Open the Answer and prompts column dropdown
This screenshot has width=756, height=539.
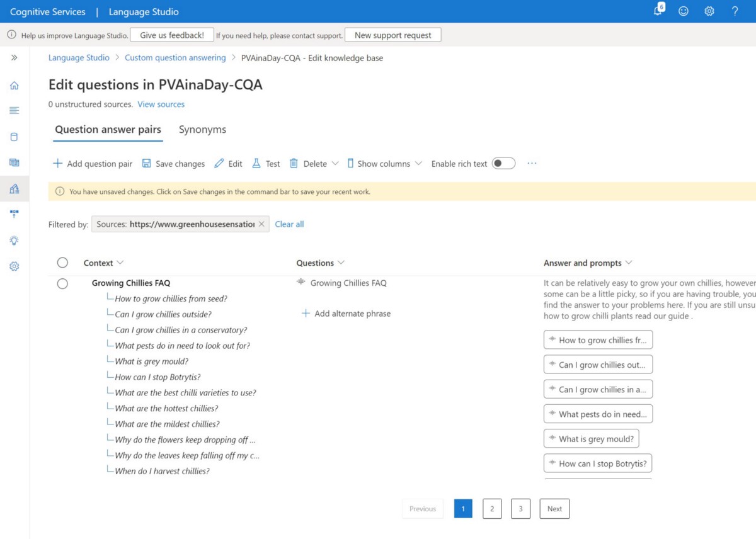(588, 263)
